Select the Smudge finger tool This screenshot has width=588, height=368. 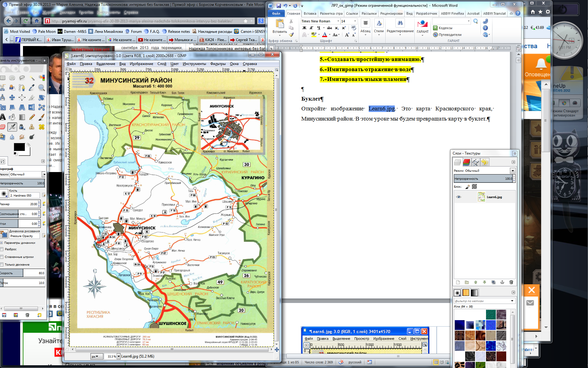(22, 137)
